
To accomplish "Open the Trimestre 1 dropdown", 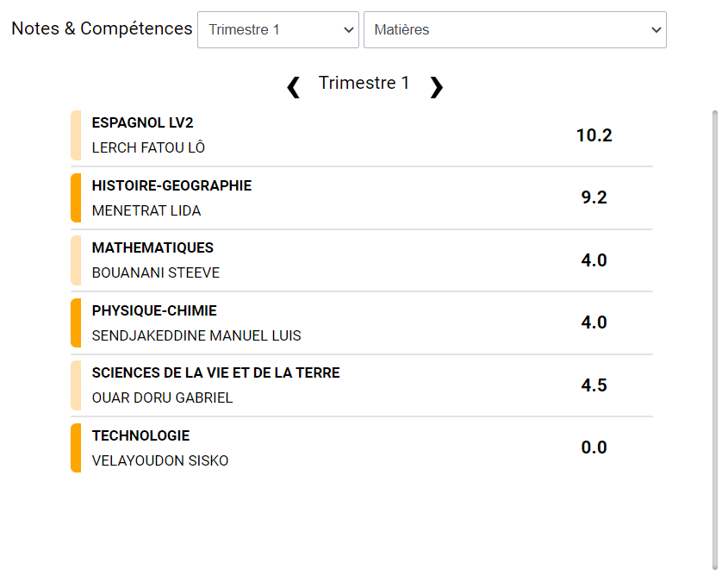I will click(277, 30).
